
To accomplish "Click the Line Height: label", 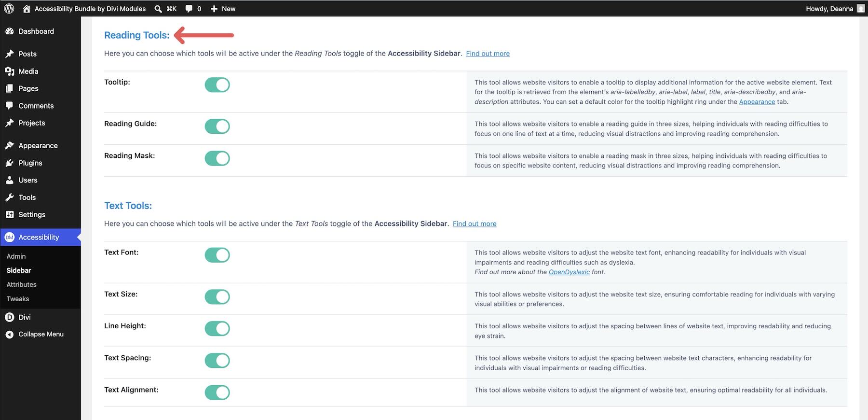I will point(125,326).
